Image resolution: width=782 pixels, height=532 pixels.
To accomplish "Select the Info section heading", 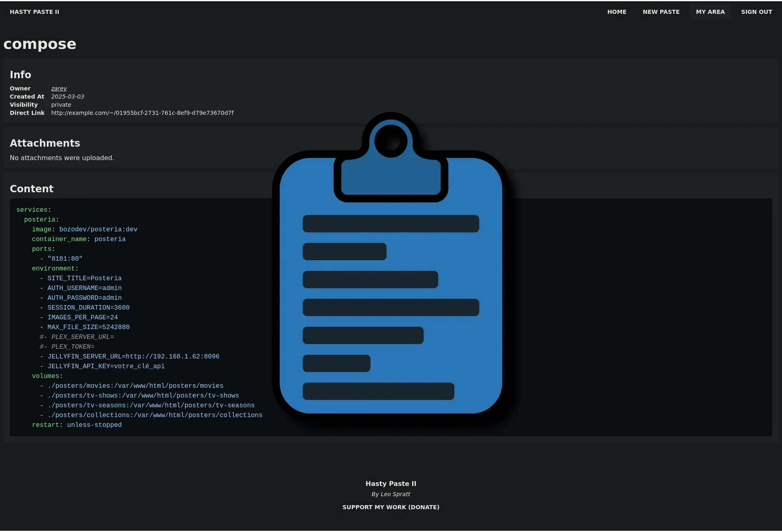I will [20, 75].
